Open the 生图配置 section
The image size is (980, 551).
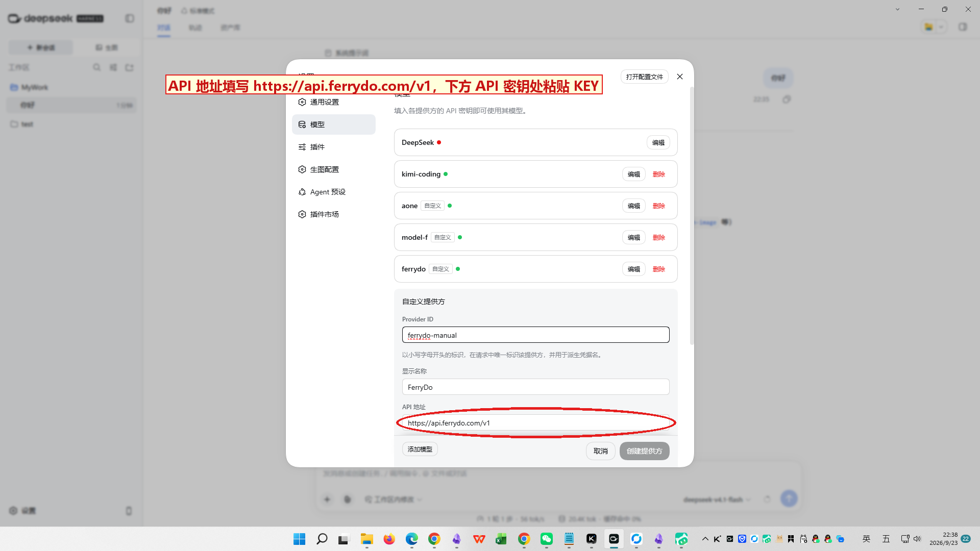point(334,169)
